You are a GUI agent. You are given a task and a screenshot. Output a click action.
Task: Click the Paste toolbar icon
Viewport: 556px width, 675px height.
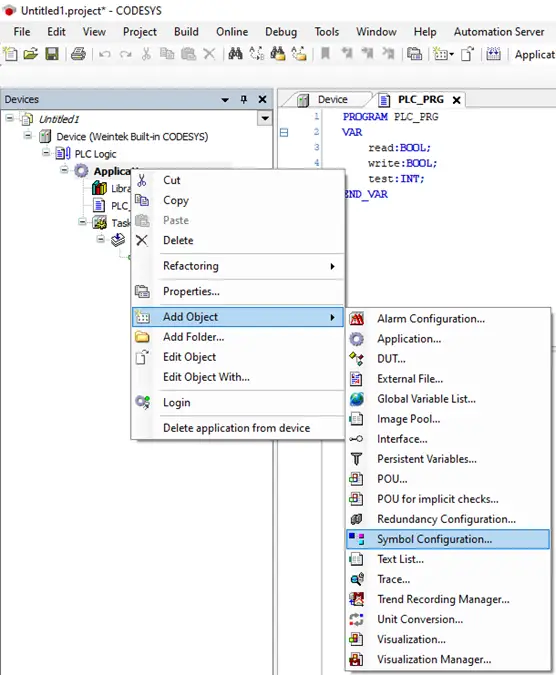[x=188, y=54]
